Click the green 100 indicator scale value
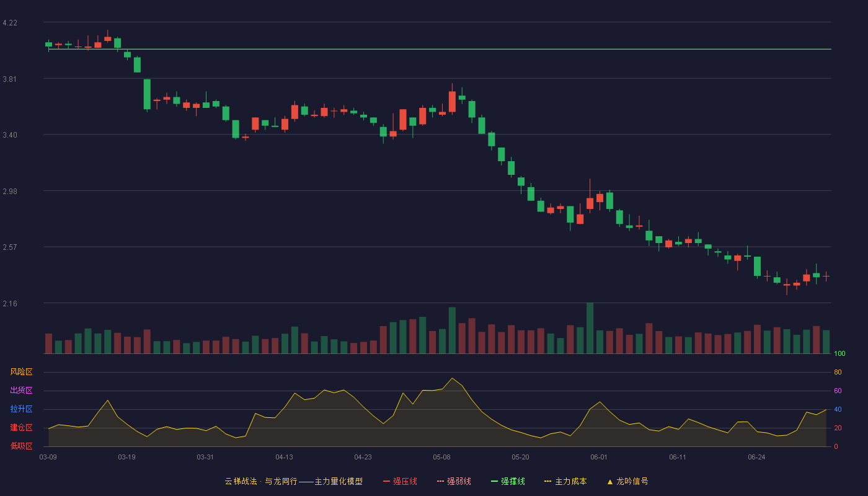 pos(839,354)
